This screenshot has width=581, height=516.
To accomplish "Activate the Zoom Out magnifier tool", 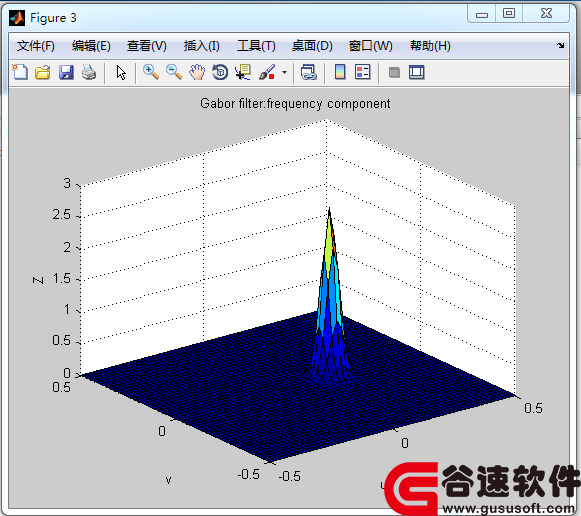I will point(174,72).
